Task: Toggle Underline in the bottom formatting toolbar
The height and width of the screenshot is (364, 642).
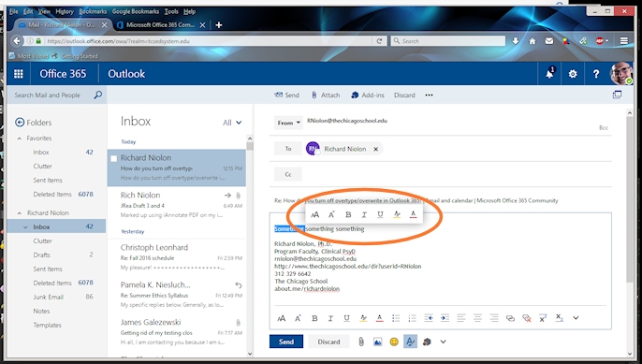Action: (x=347, y=318)
